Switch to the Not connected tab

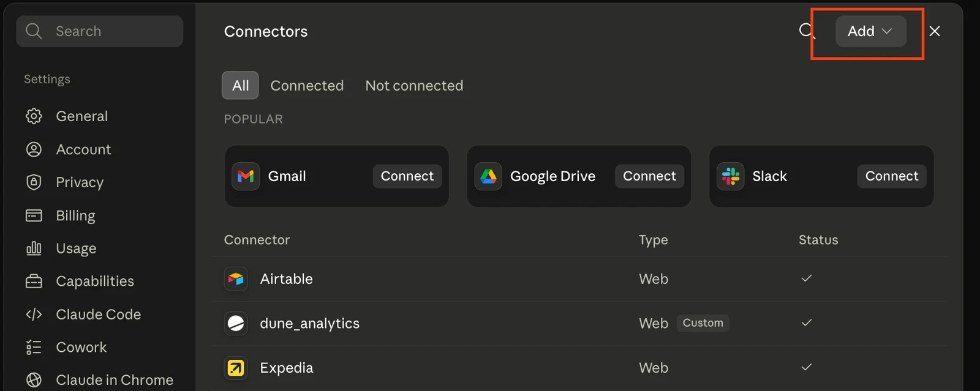(x=414, y=86)
